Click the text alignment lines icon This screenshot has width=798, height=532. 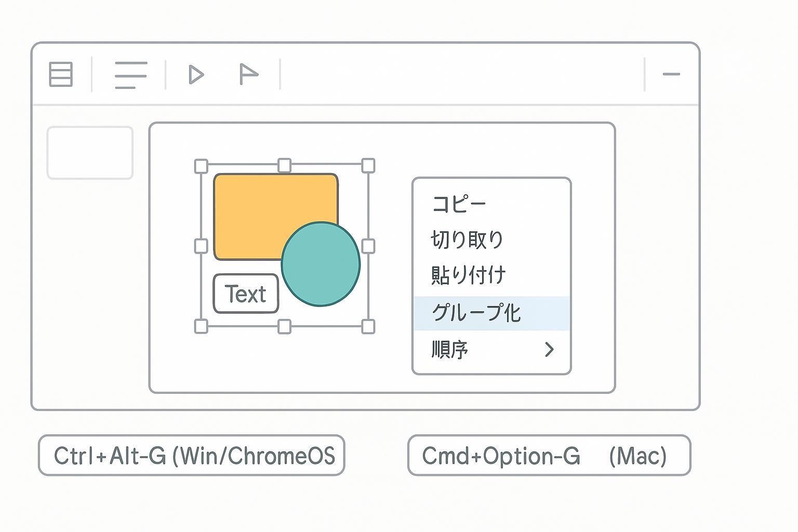pyautogui.click(x=130, y=75)
